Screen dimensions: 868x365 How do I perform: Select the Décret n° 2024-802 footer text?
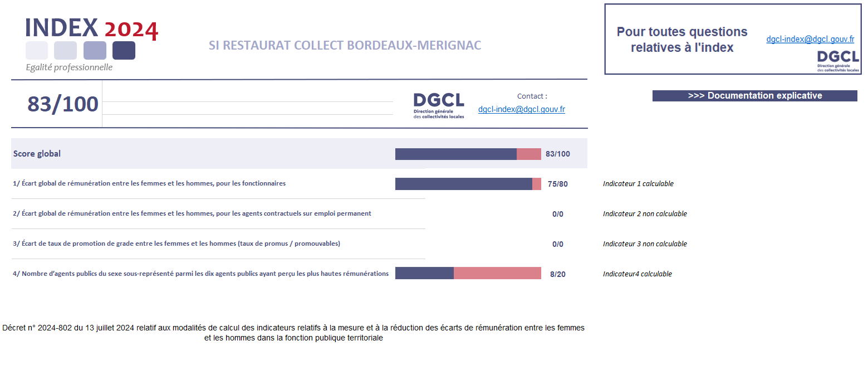tap(293, 333)
